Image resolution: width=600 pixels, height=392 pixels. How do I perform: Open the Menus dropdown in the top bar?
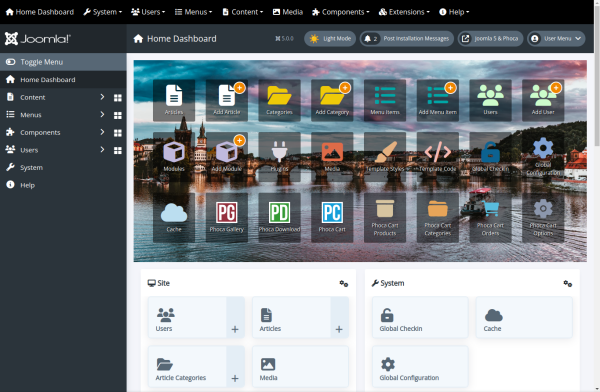click(193, 12)
